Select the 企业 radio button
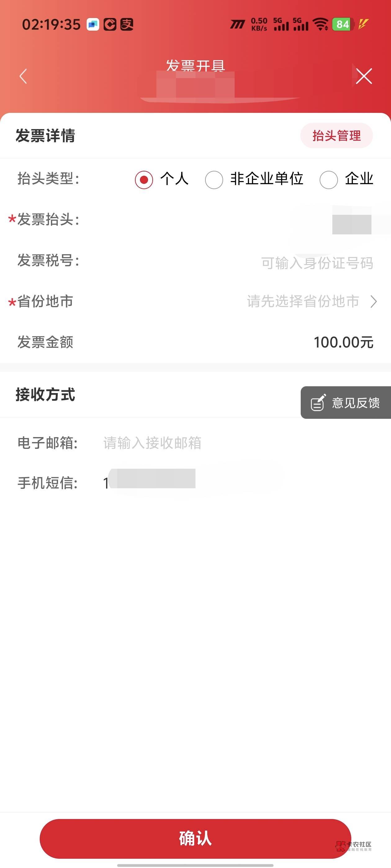The height and width of the screenshot is (868, 391). pyautogui.click(x=329, y=179)
